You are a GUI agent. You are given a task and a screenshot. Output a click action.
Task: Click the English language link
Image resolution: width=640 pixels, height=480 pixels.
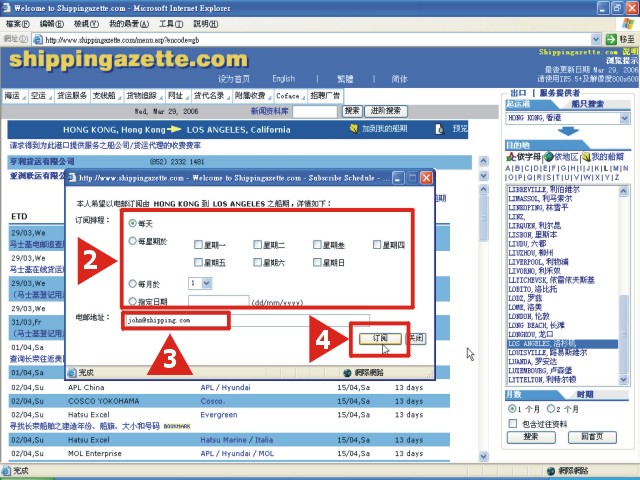click(x=283, y=79)
